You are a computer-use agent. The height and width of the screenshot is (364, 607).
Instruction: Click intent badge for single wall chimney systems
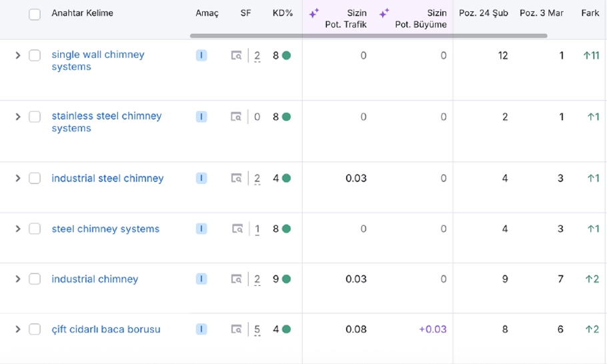click(x=201, y=56)
